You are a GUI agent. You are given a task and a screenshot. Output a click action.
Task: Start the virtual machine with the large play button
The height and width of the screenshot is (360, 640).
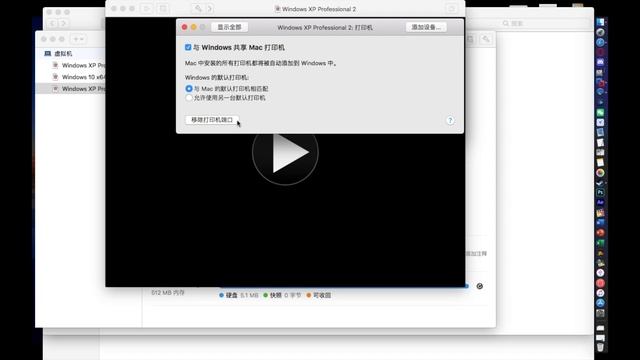[285, 152]
